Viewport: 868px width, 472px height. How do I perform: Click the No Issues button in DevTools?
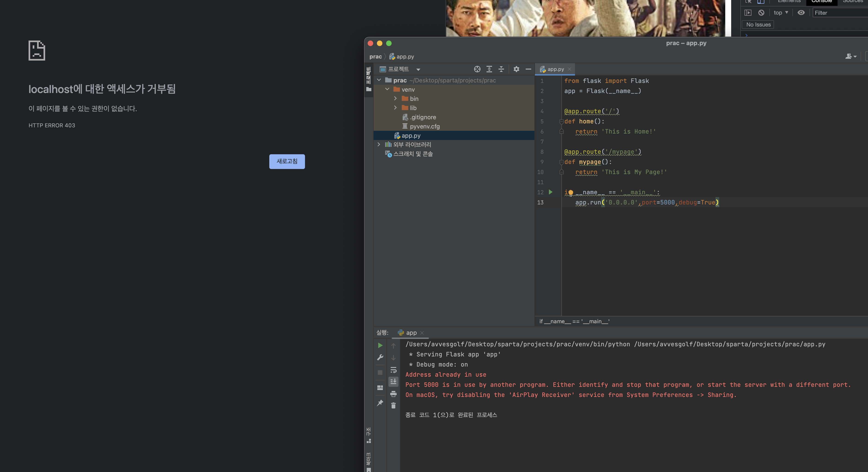(758, 25)
